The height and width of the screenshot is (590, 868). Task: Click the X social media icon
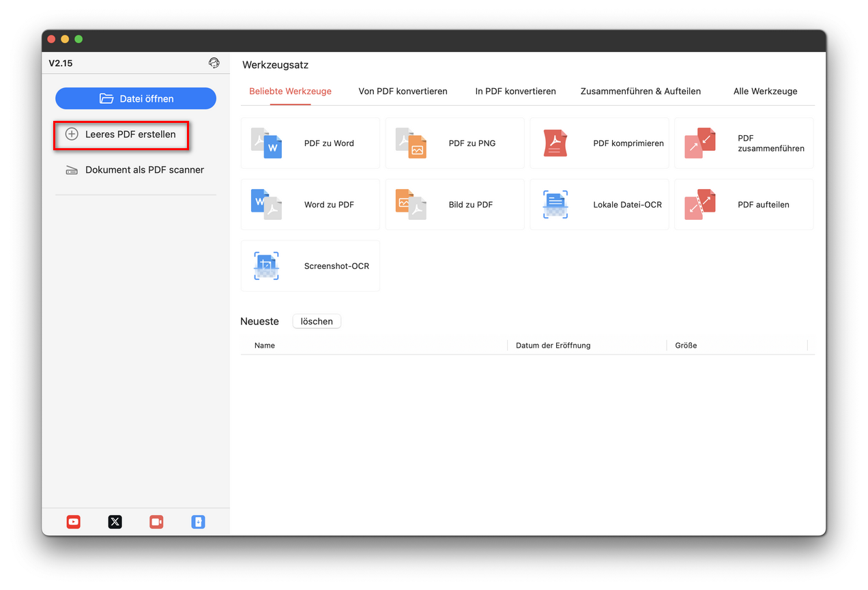(x=115, y=522)
